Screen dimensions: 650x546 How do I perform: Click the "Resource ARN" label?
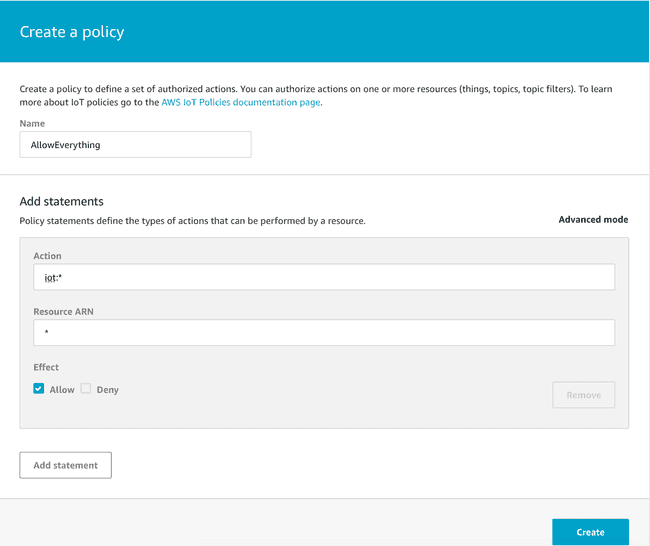coord(63,311)
